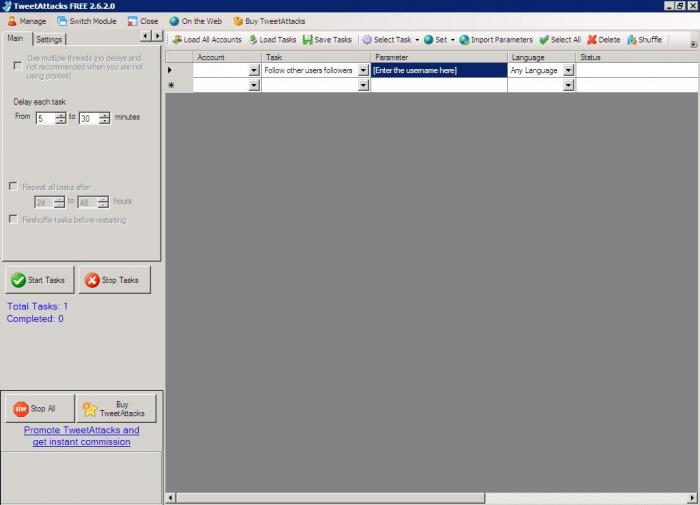
Task: Click the Save Tasks disk icon
Action: click(308, 40)
